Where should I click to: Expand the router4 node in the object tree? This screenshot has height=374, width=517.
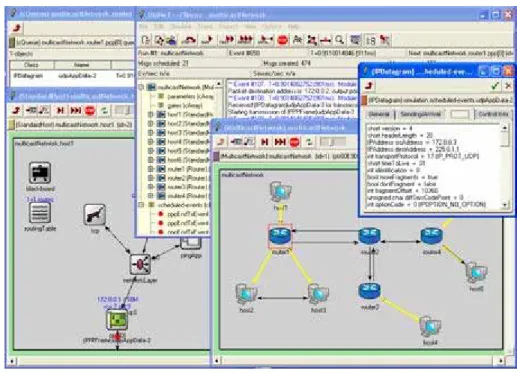pos(151,196)
